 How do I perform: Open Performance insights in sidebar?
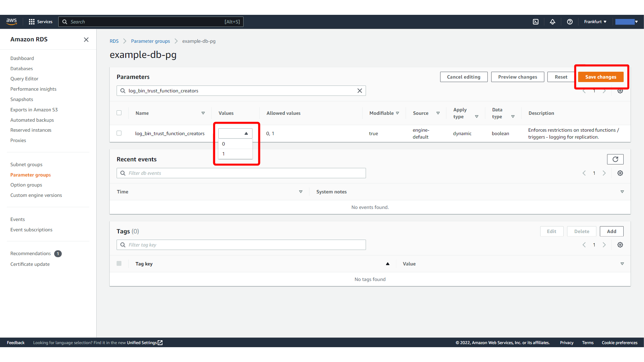pyautogui.click(x=33, y=89)
